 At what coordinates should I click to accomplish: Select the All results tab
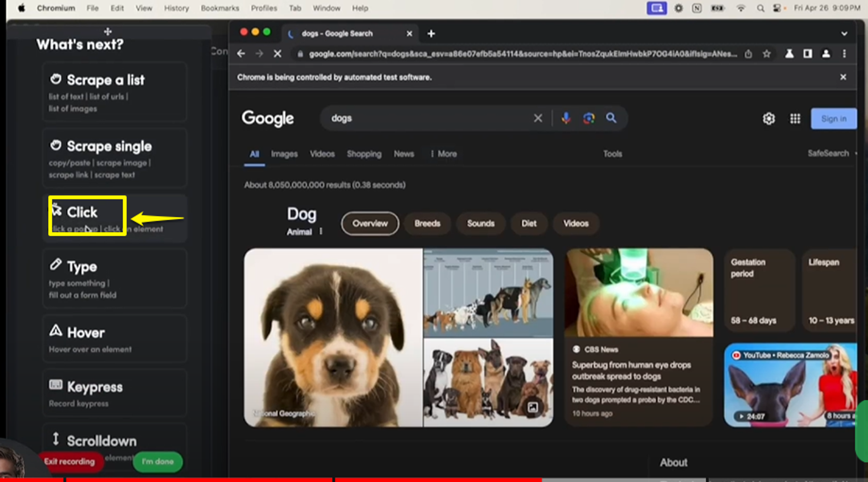(x=254, y=154)
